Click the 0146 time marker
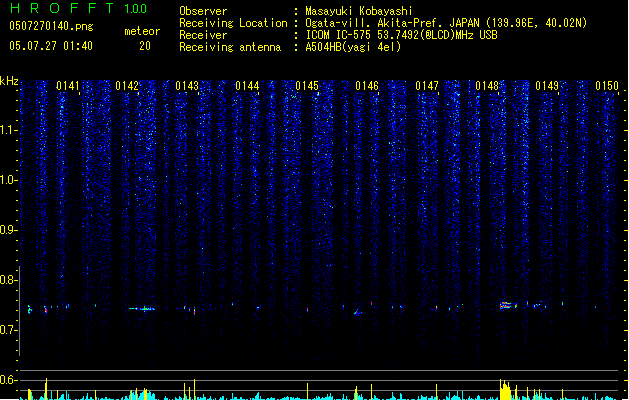629x400 pixels. coord(367,86)
